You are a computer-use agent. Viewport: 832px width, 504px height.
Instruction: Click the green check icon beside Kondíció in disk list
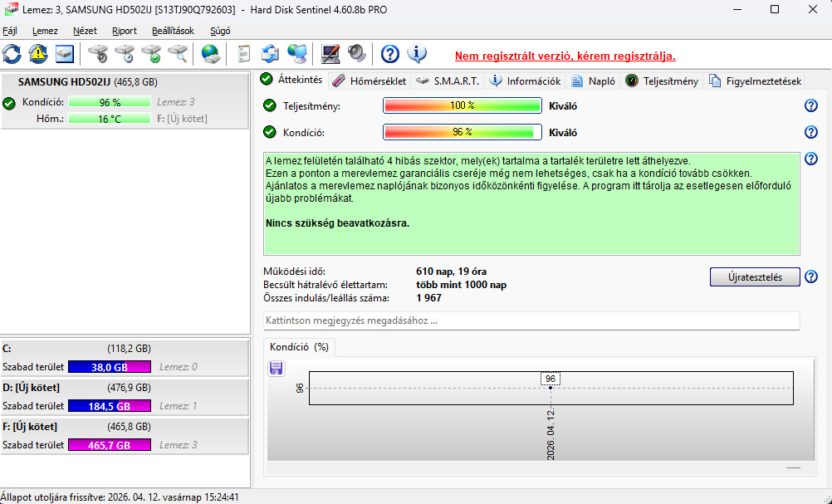point(9,103)
